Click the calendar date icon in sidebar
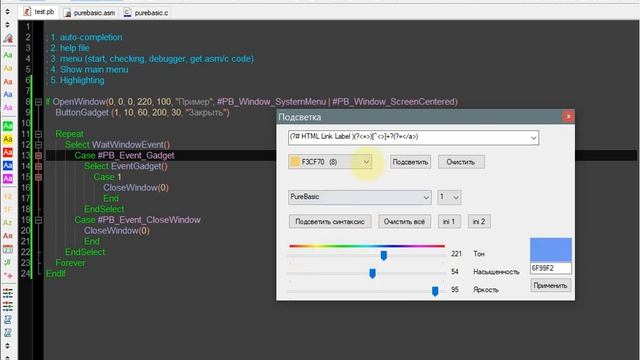Viewport: 640px width, 360px height. tap(8, 249)
